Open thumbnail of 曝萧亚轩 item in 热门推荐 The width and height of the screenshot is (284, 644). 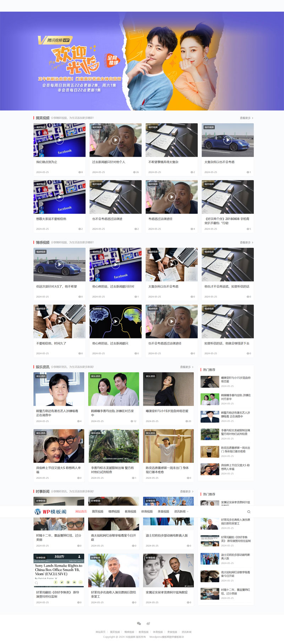210,382
